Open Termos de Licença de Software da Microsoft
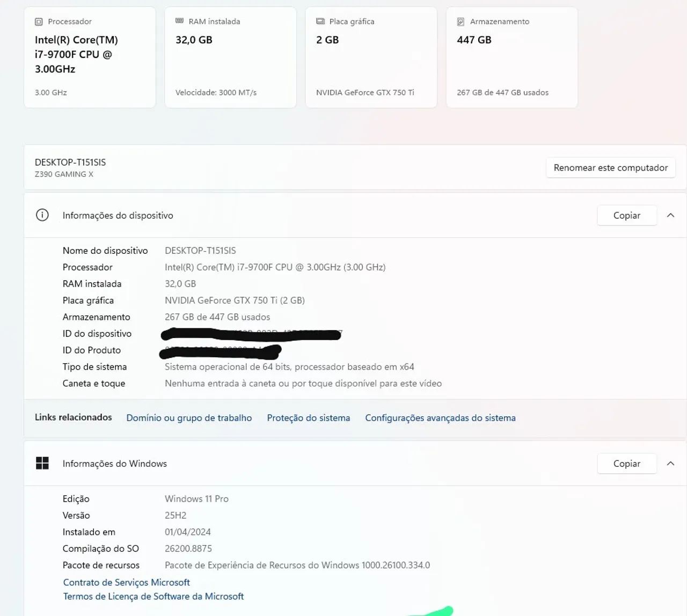Image resolution: width=687 pixels, height=616 pixels. pos(154,596)
